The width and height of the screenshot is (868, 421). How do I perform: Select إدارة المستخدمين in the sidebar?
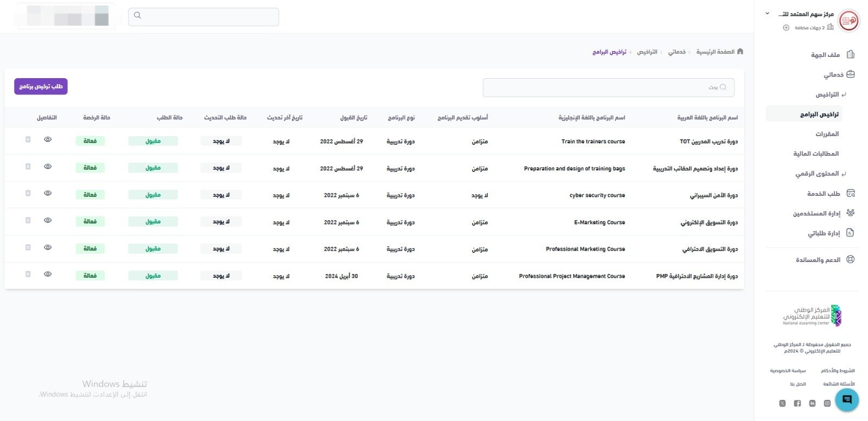click(816, 213)
